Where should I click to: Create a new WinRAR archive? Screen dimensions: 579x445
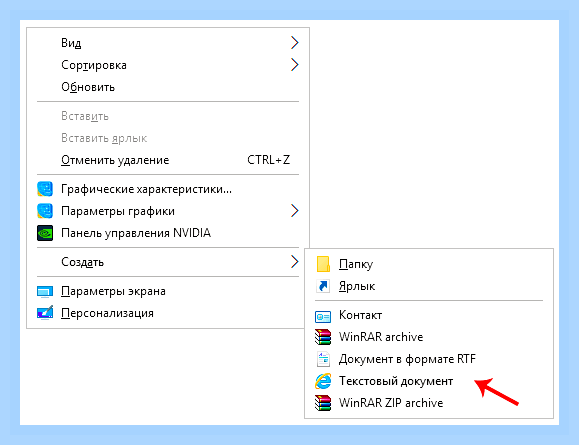pos(429,337)
